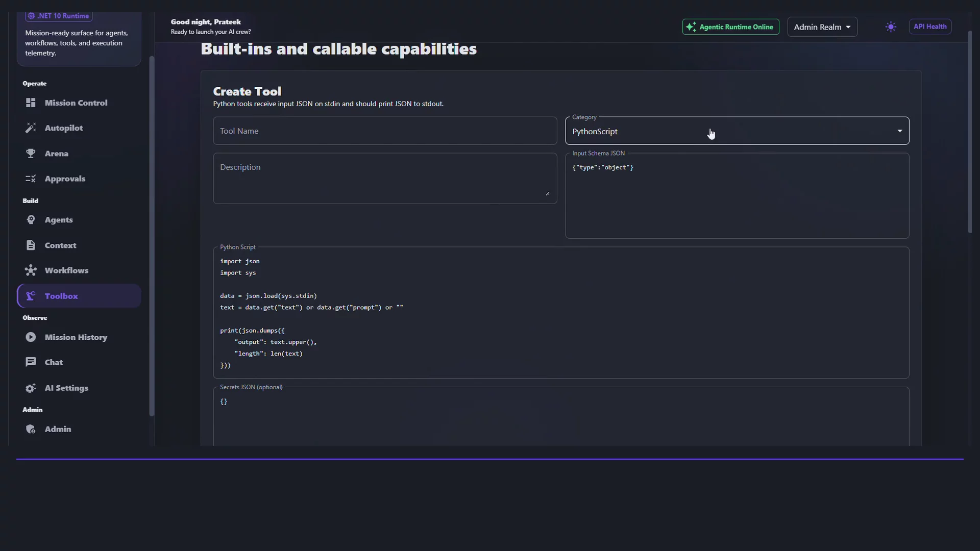Screen dimensions: 980x551
Task: Click the Mission History play icon
Action: (x=31, y=337)
